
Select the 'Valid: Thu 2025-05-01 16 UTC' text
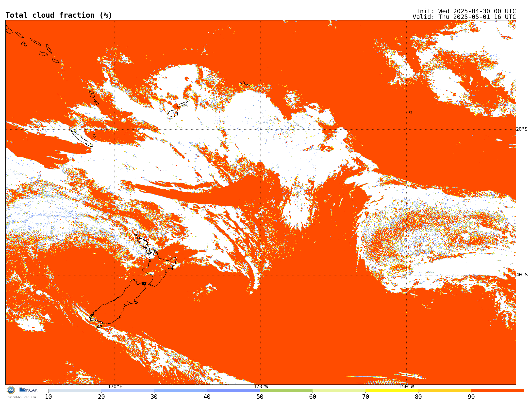(464, 17)
